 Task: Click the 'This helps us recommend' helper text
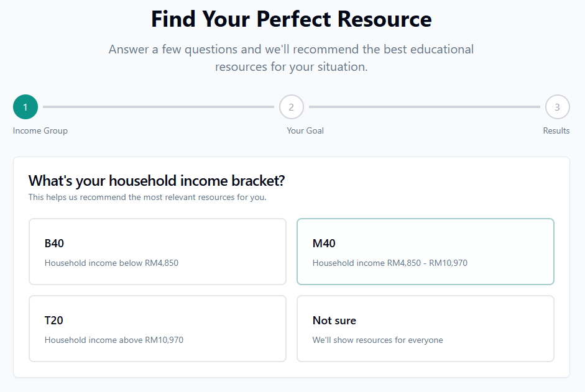(x=147, y=198)
